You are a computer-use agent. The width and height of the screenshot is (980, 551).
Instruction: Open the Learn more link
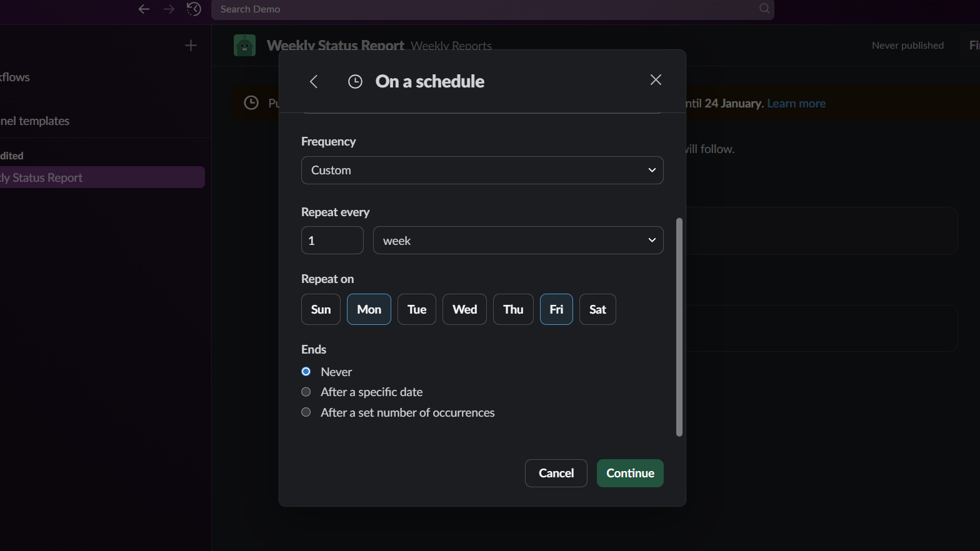(x=796, y=103)
